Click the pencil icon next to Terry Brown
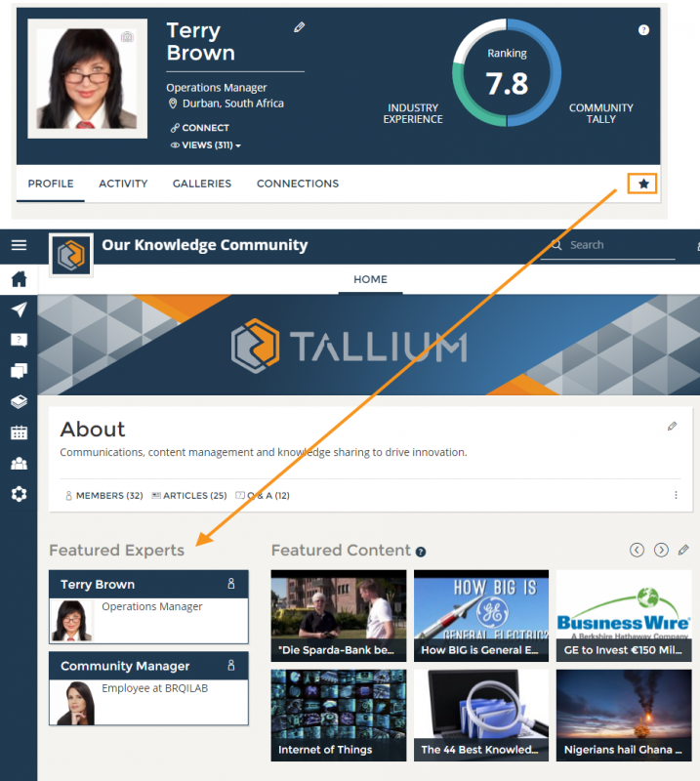 300,28
